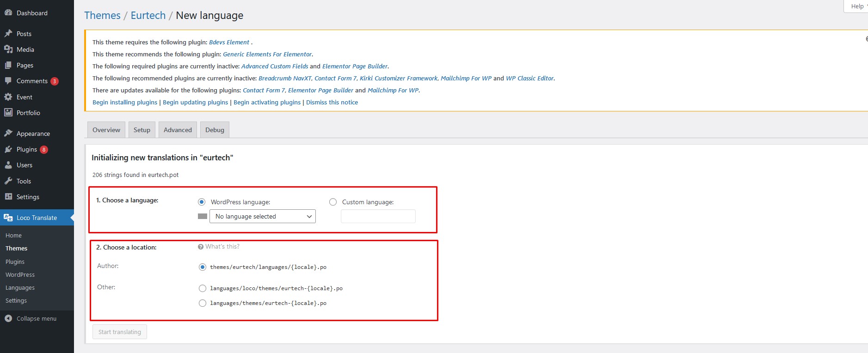Click the Themes breadcrumb link
The image size is (868, 353).
pos(102,15)
